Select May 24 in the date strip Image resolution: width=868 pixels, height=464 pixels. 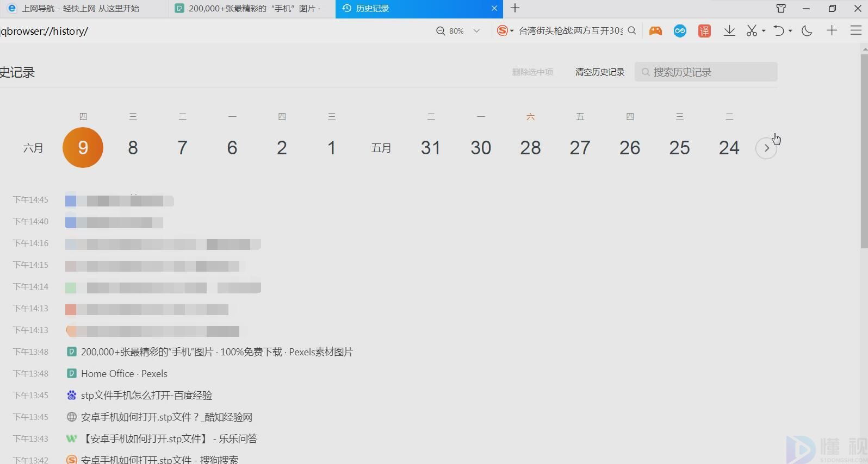729,147
